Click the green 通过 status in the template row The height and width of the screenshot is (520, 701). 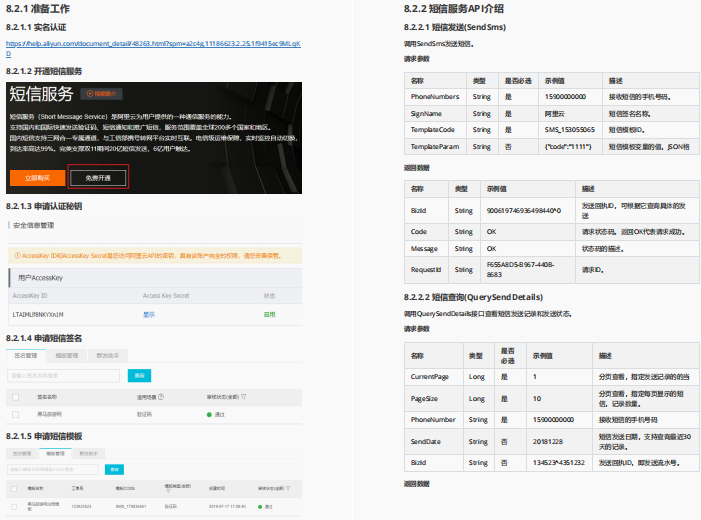click(266, 507)
